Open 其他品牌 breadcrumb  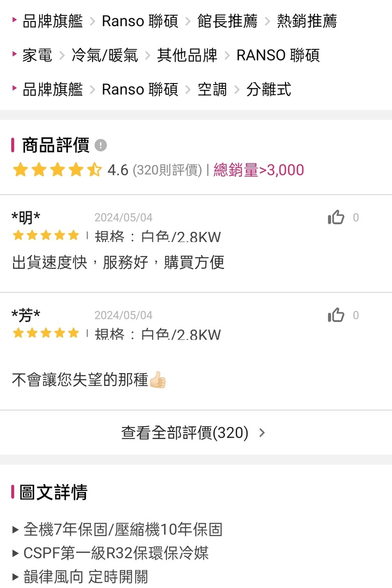click(187, 55)
